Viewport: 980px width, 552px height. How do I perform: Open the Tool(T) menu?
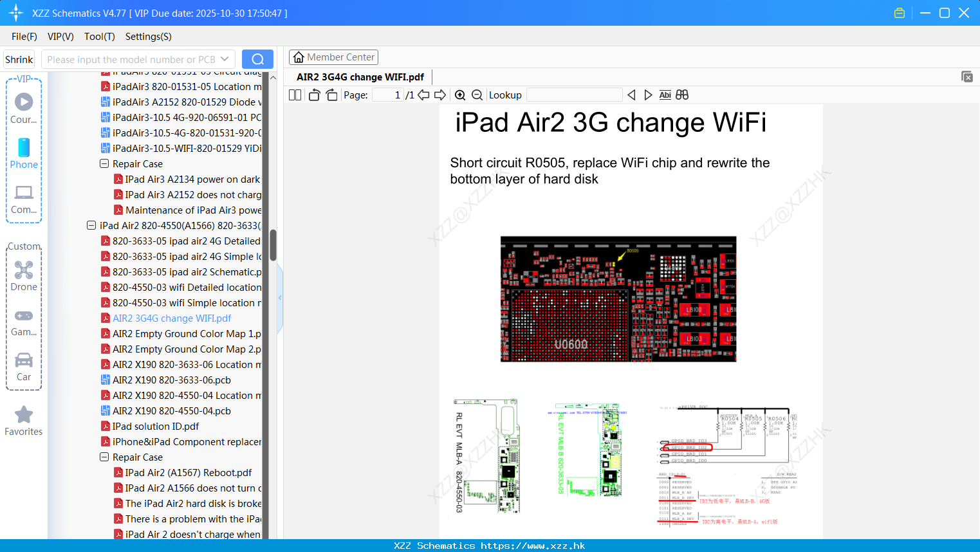(100, 37)
